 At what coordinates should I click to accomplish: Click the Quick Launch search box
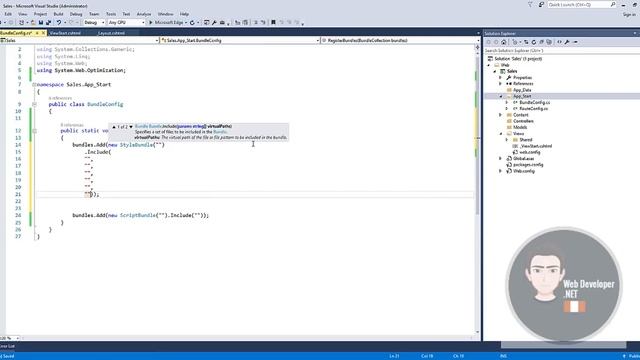582,4
